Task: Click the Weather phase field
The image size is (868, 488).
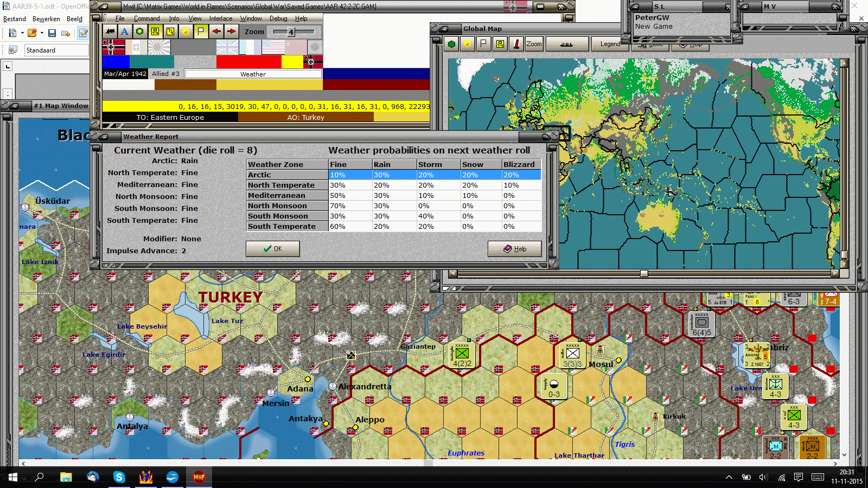Action: (x=253, y=74)
